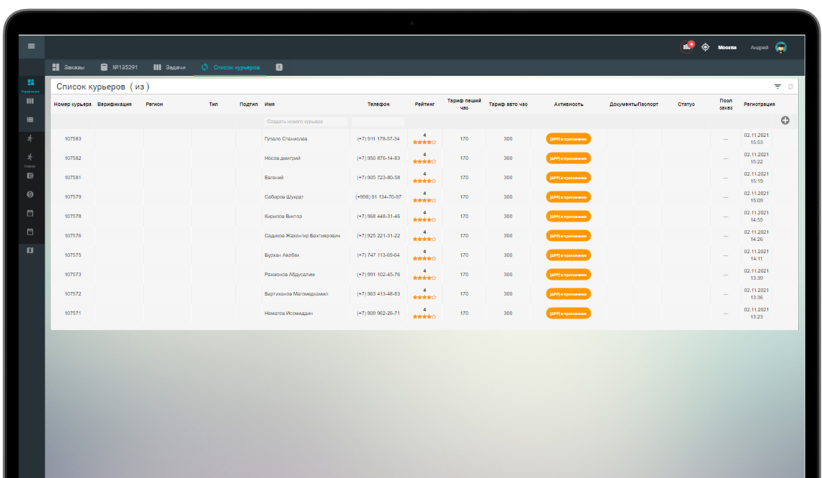Viewport: 822px width, 478px height.
Task: Click the Список курьеров page heading
Action: point(103,86)
